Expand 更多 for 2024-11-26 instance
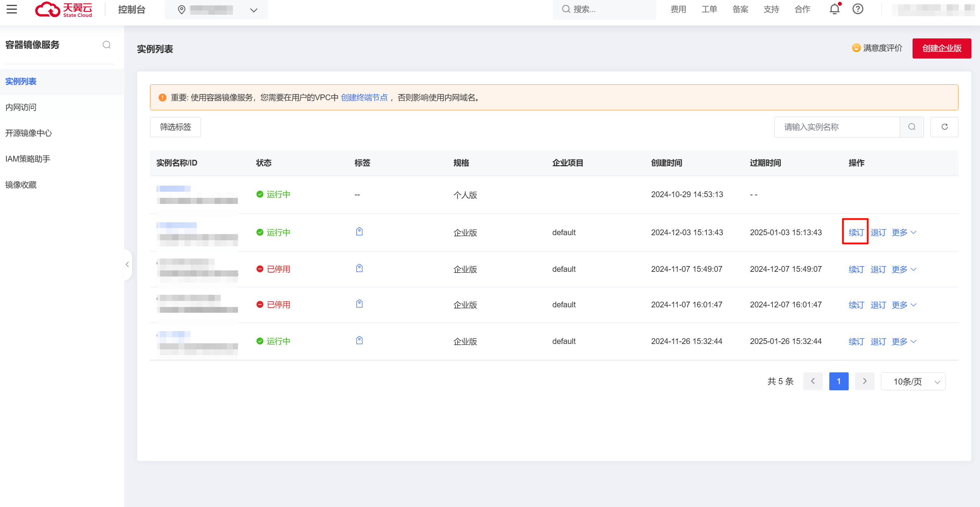The image size is (980, 507). [904, 341]
